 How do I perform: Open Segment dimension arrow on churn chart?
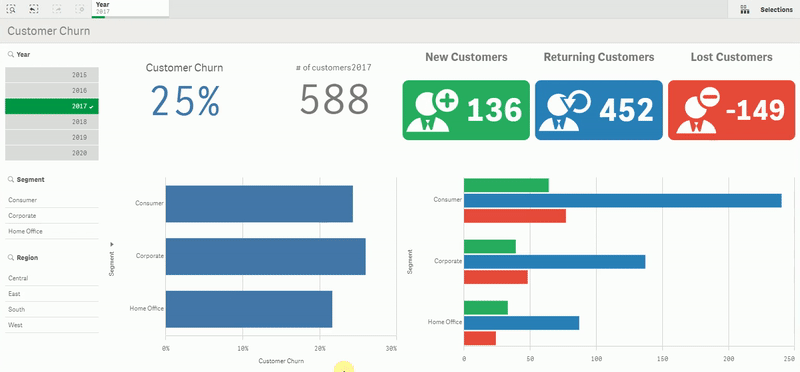click(112, 245)
